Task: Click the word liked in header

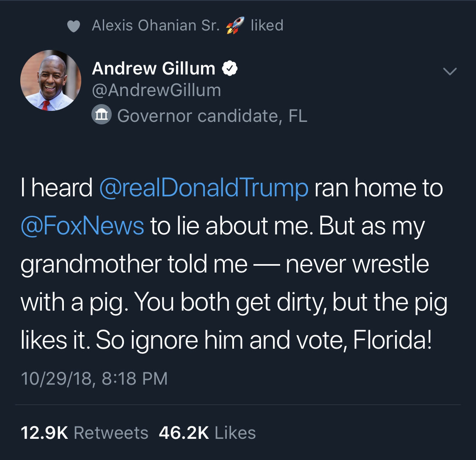Action: click(267, 26)
